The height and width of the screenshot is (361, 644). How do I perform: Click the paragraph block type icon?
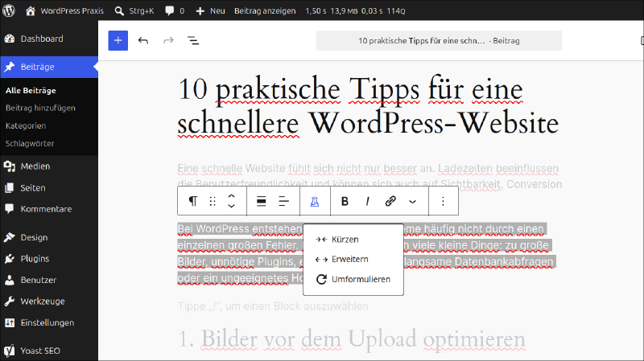tap(192, 201)
